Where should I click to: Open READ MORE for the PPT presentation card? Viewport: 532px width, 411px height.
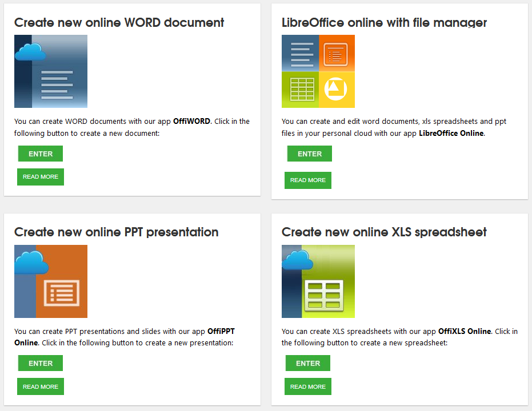coord(41,387)
